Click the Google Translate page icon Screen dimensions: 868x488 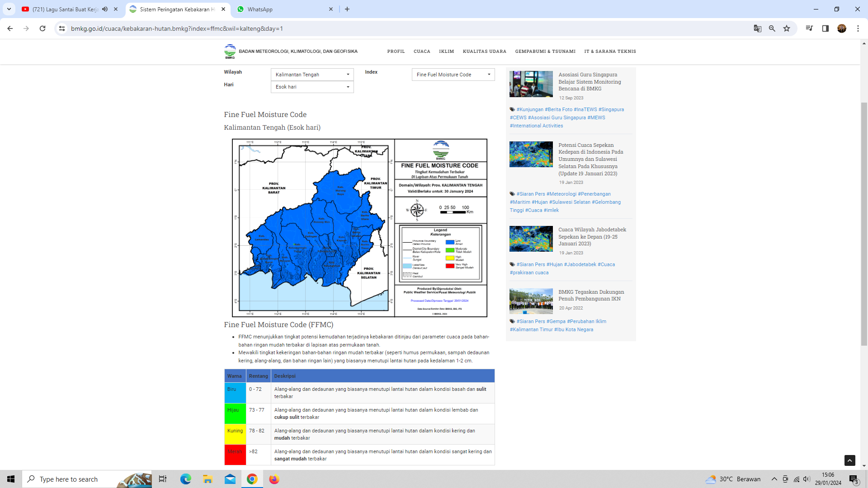click(x=758, y=28)
